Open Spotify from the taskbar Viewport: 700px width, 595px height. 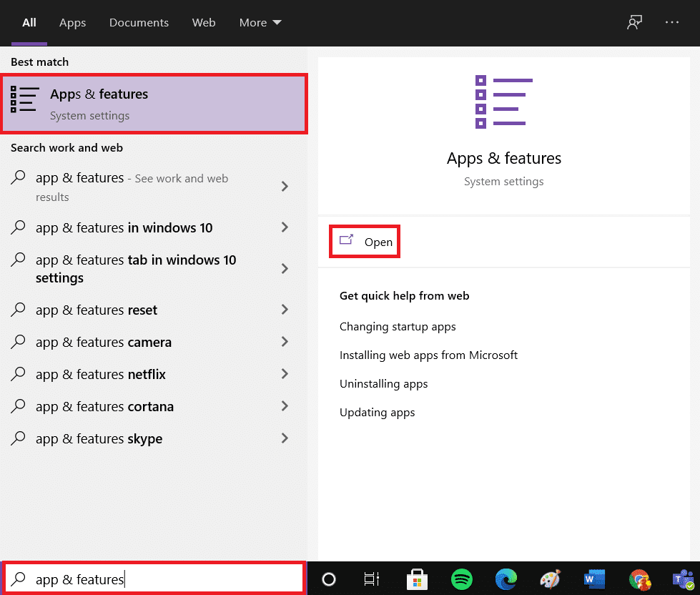tap(461, 579)
